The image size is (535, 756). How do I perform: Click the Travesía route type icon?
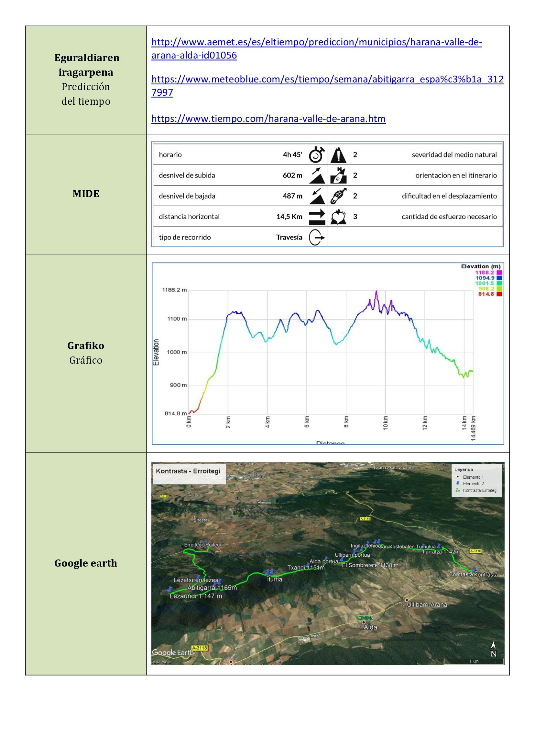(x=317, y=238)
